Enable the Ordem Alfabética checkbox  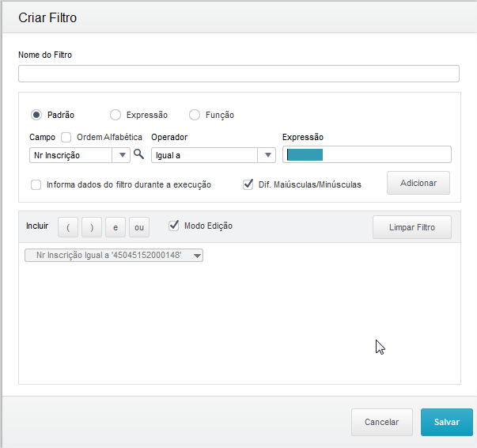[66, 137]
